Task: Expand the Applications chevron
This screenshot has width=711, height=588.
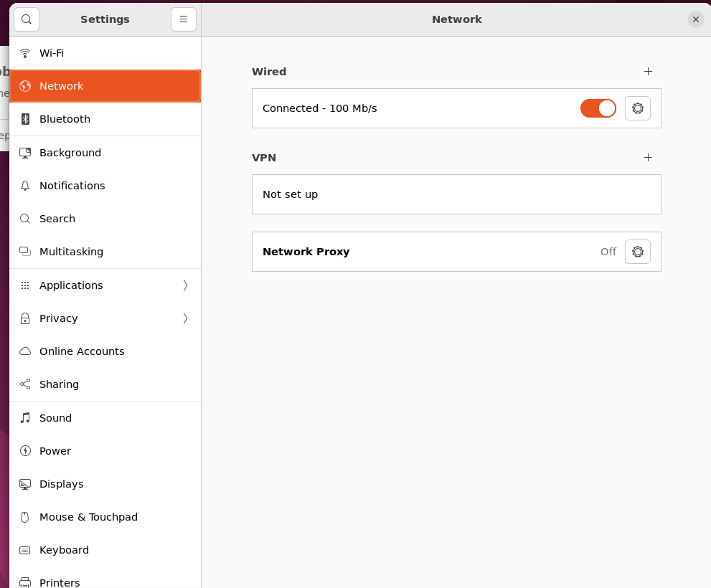Action: 185,285
